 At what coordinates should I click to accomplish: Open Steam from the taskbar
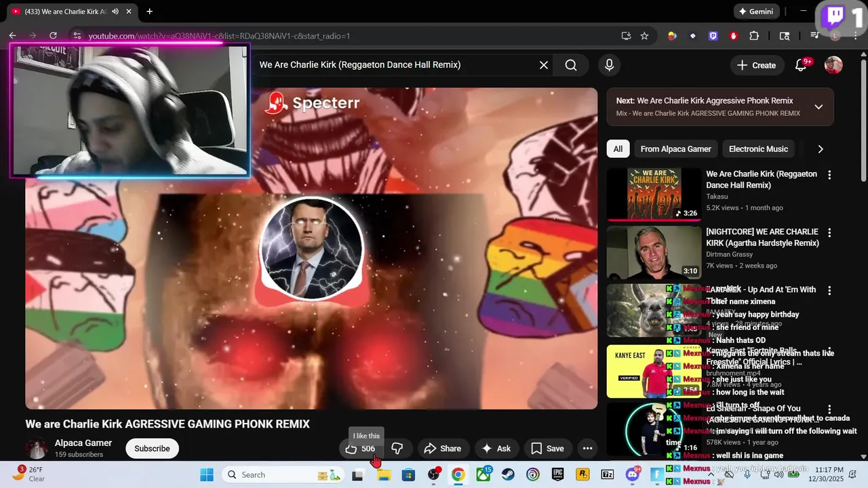tap(507, 474)
